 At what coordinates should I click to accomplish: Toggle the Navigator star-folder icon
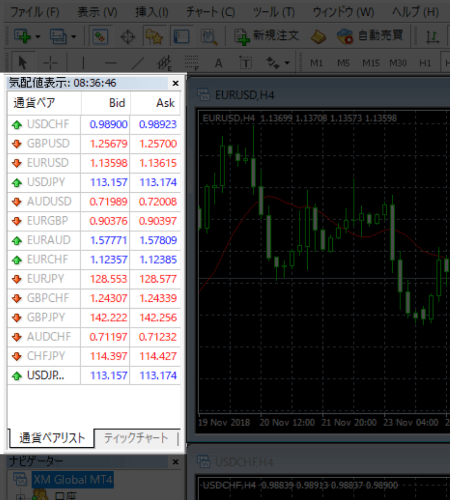tap(154, 36)
